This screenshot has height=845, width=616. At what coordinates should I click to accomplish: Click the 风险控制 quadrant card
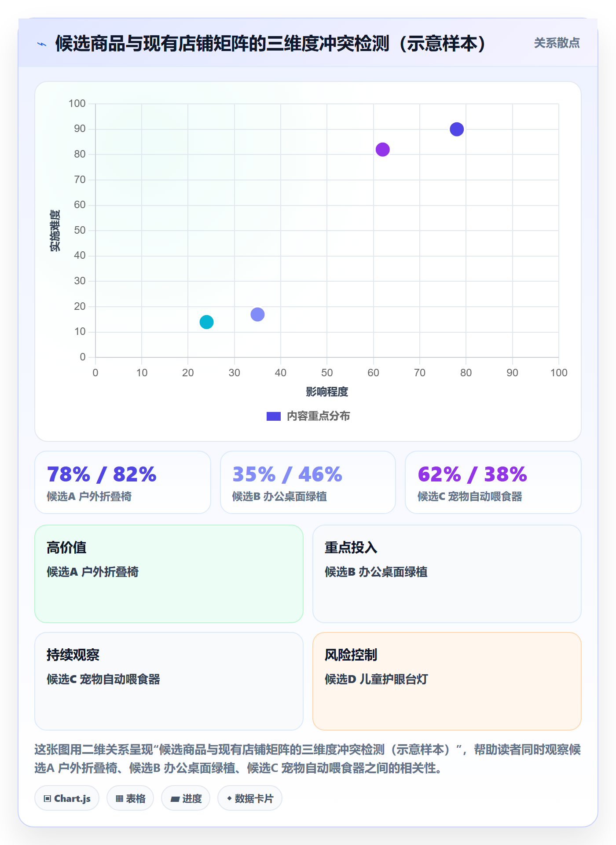pyautogui.click(x=447, y=681)
